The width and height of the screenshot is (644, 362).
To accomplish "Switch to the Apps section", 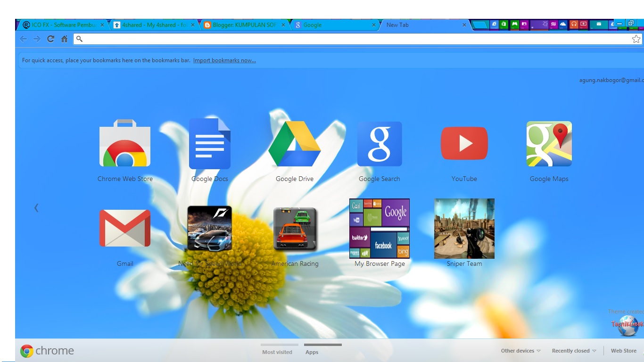I will click(x=312, y=352).
